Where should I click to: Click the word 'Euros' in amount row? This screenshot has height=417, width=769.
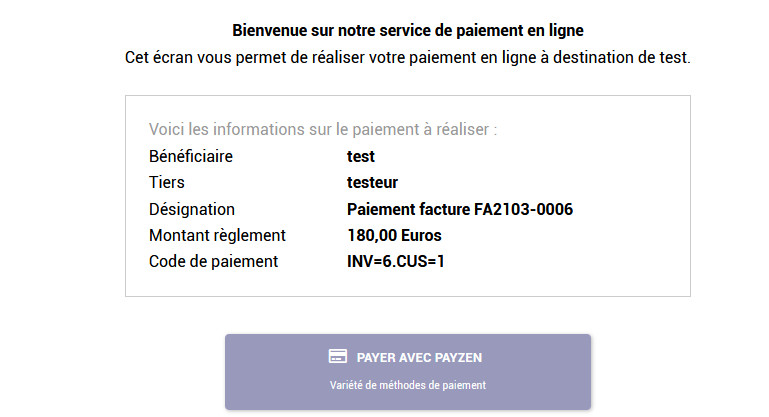[x=419, y=235]
